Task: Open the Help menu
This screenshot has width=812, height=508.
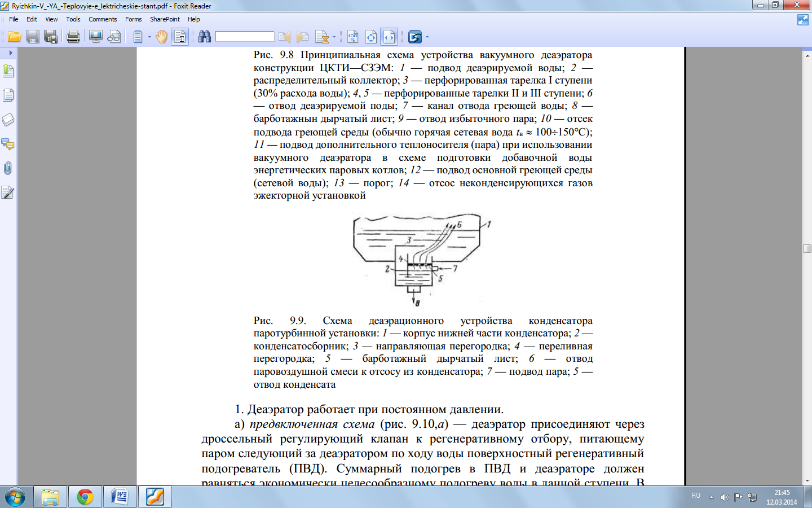Action: point(194,19)
